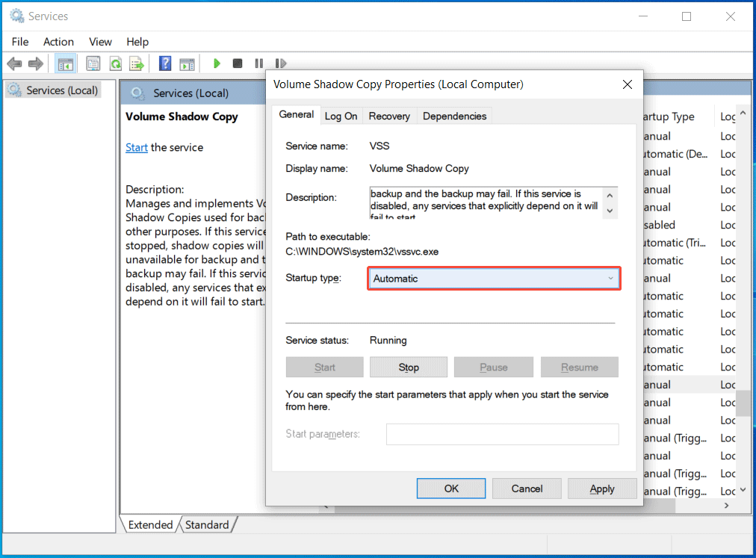Switch to the Log On tab
756x558 pixels.
[x=341, y=116]
